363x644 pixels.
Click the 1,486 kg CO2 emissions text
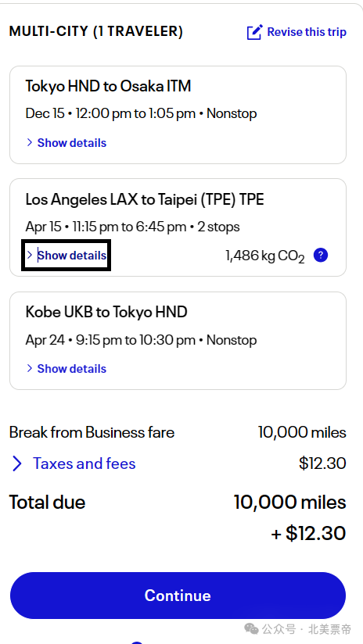pos(265,256)
